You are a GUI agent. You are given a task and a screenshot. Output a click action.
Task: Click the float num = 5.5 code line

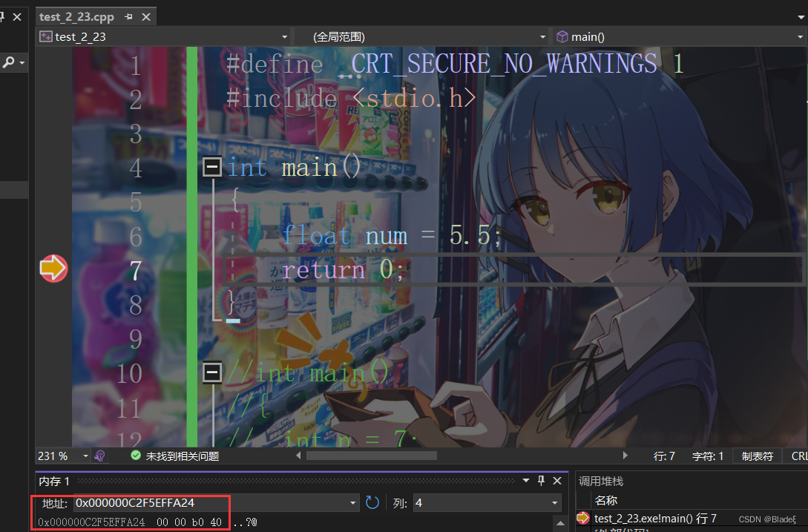click(x=392, y=236)
